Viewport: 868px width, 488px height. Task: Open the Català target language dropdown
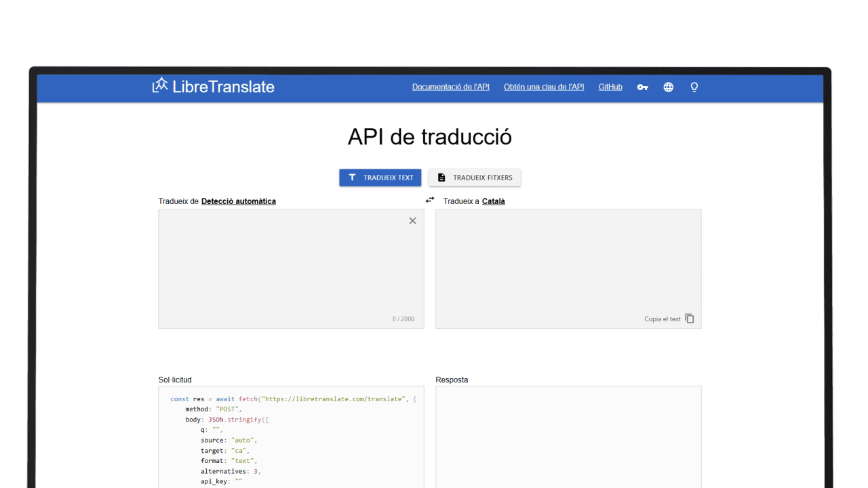(493, 201)
